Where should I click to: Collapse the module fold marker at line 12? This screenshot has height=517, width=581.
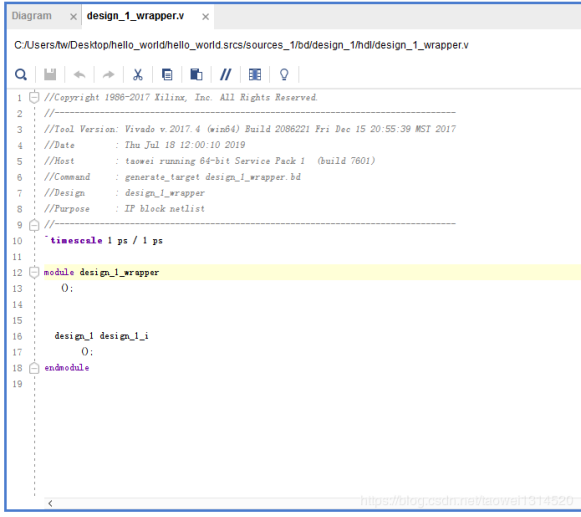coord(34,272)
